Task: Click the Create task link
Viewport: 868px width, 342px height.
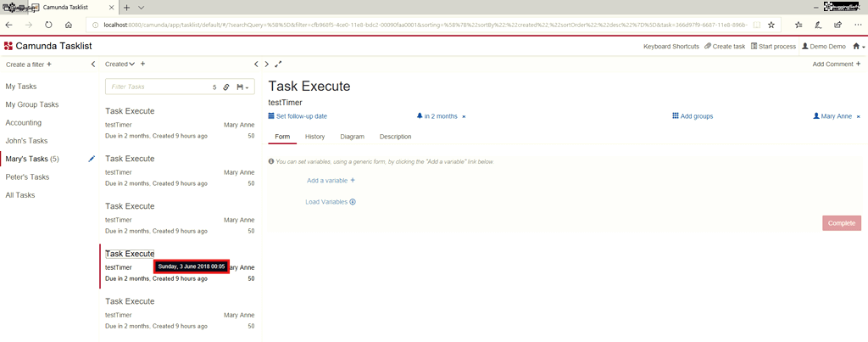Action: pos(725,47)
